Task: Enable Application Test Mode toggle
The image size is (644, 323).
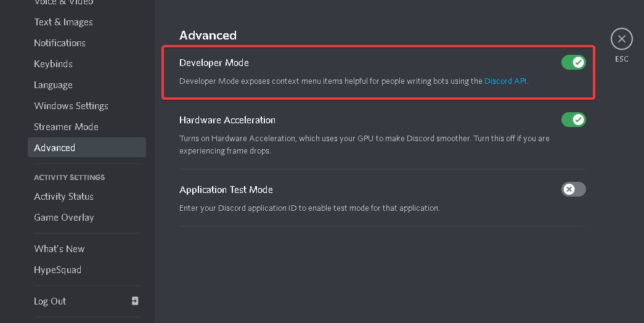Action: (x=573, y=189)
